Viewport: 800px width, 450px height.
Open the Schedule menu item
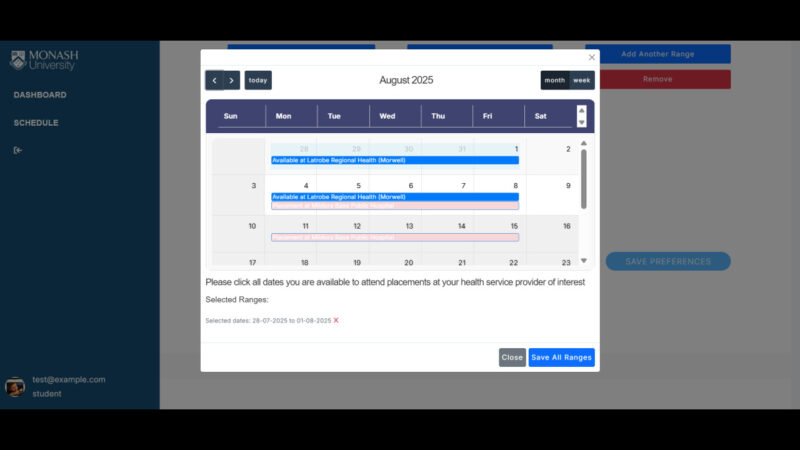click(x=36, y=123)
